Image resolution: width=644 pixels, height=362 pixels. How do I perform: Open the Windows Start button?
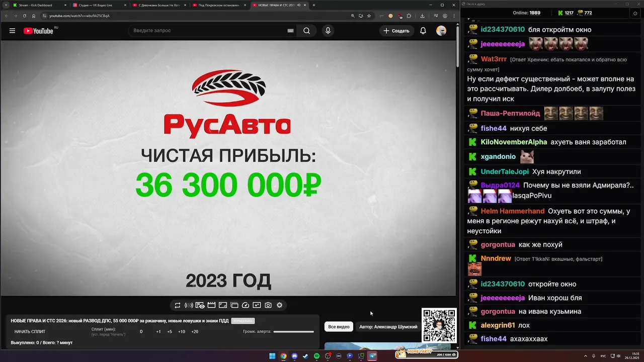tap(272, 356)
